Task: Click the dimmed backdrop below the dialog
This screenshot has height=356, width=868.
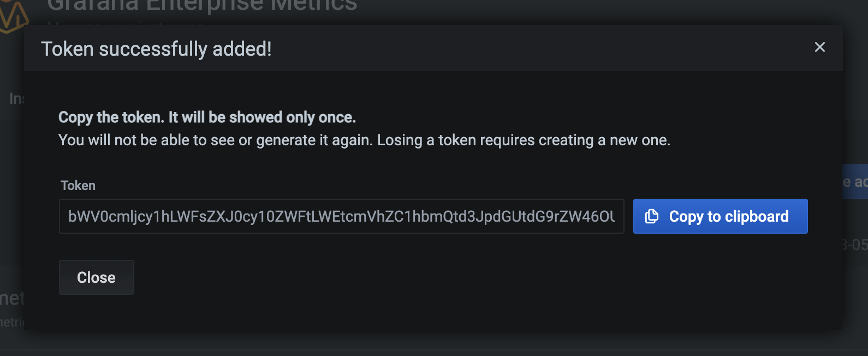Action: click(x=434, y=343)
